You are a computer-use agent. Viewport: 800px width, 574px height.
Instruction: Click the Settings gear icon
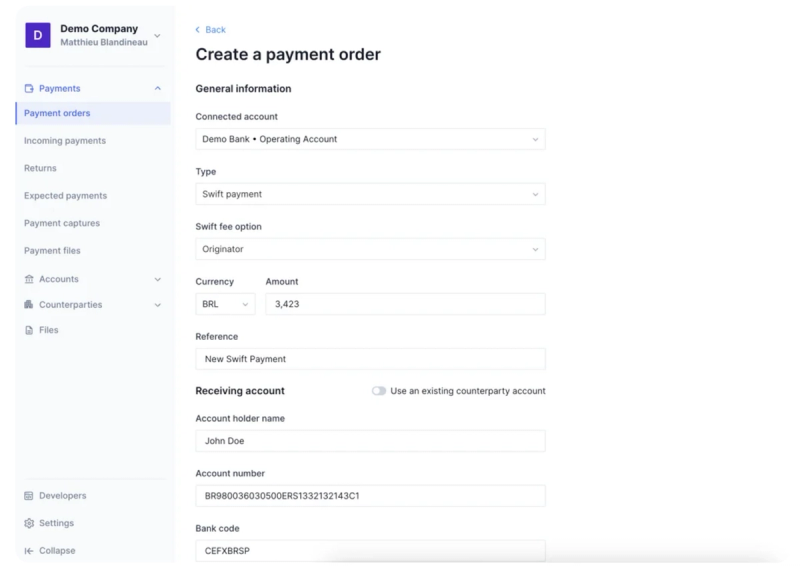pos(29,523)
